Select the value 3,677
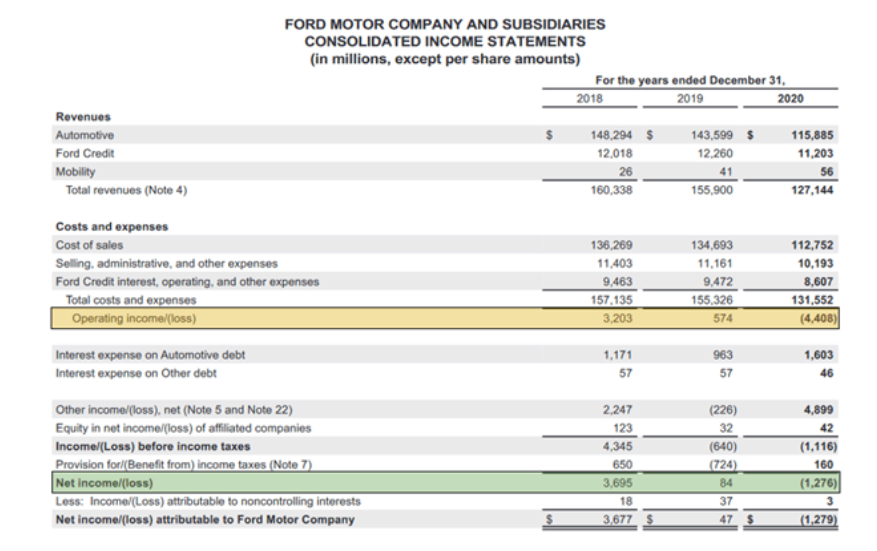Viewport: 877px width, 551px height. [617, 520]
